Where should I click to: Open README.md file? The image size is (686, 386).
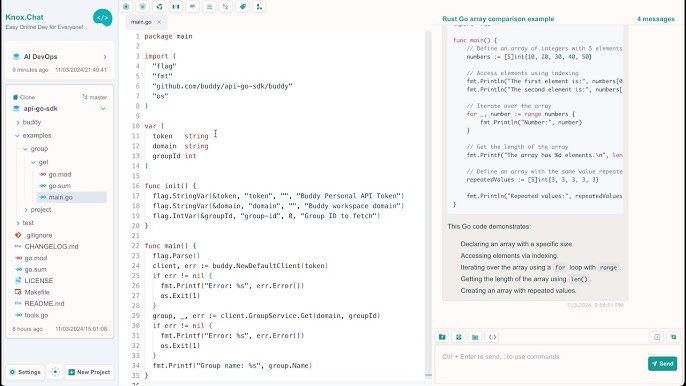pos(40,303)
